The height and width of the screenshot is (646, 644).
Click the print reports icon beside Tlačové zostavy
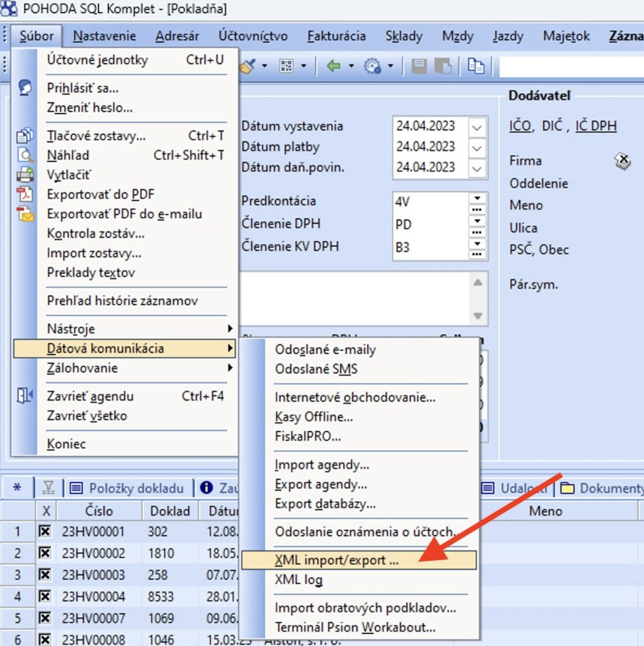point(25,135)
